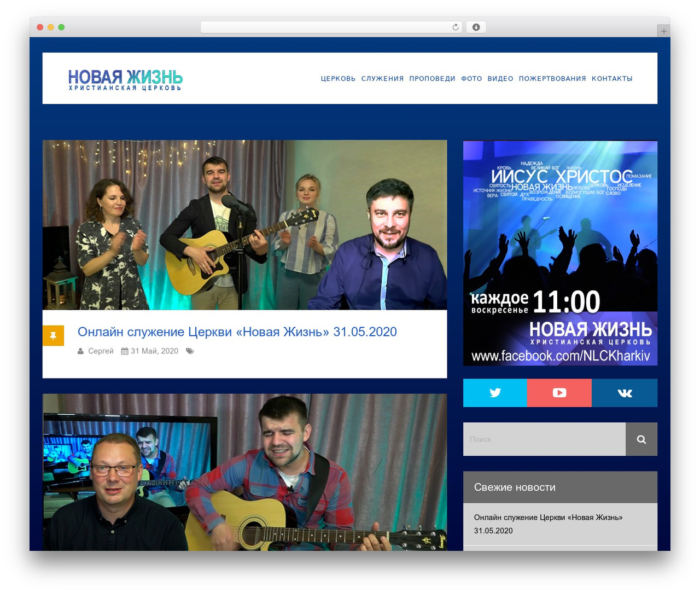Click the Новая Жизнь site logo

pos(125,80)
